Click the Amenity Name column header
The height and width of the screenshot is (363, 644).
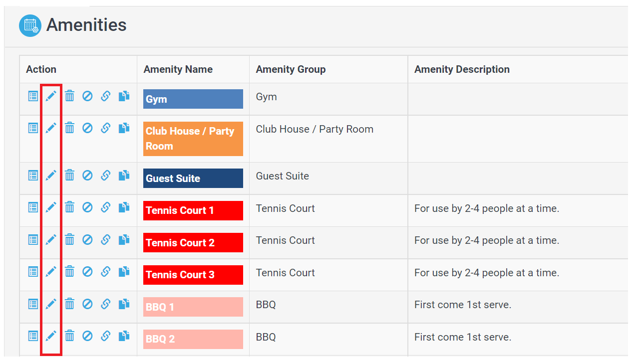[178, 69]
